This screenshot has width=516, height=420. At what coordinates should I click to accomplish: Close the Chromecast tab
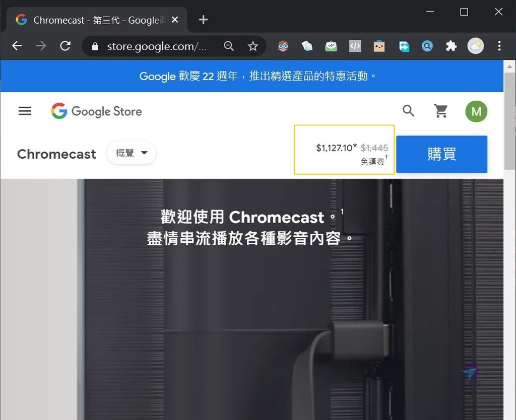click(x=175, y=20)
